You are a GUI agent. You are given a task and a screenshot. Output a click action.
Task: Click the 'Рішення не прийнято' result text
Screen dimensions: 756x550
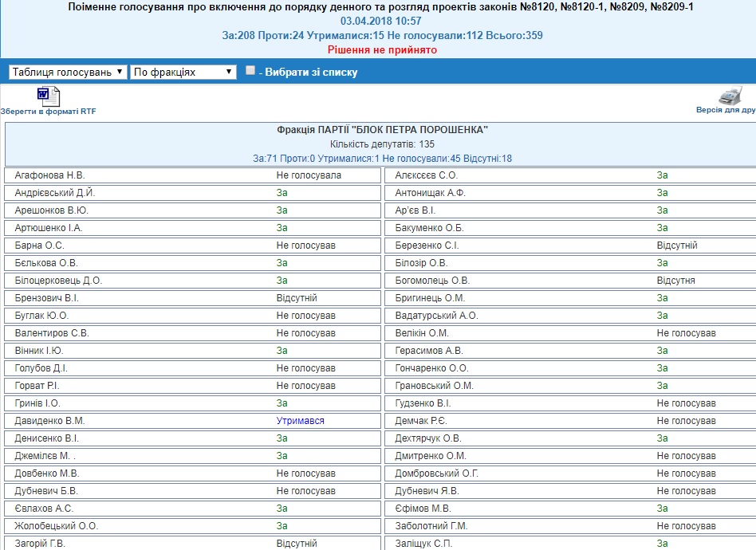(x=382, y=49)
